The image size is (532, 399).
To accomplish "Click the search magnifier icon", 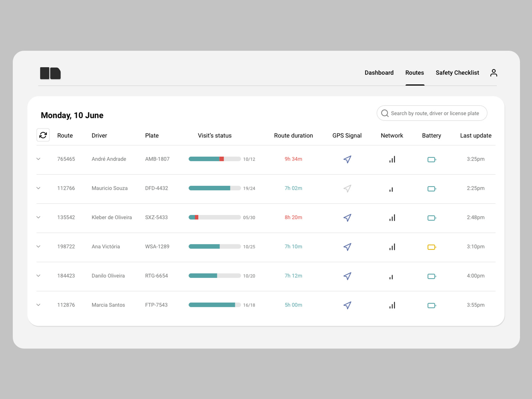I will click(385, 113).
